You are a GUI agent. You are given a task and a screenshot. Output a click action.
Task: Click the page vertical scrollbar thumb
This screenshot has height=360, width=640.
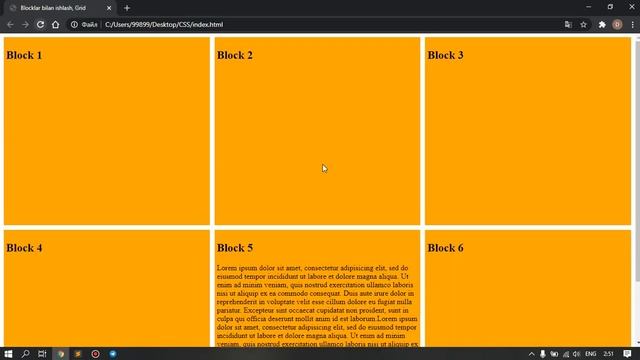(638, 161)
